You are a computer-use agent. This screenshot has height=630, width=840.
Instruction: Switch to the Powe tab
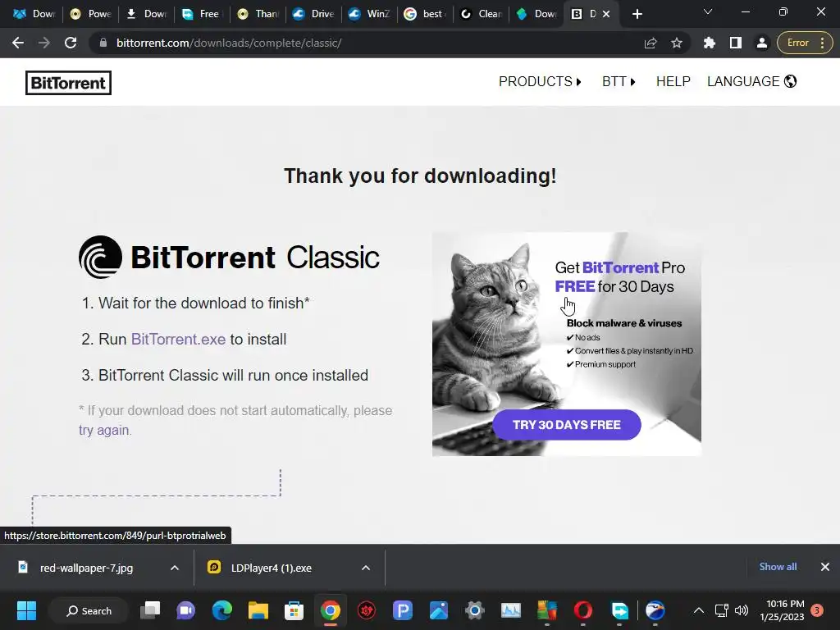pyautogui.click(x=91, y=14)
